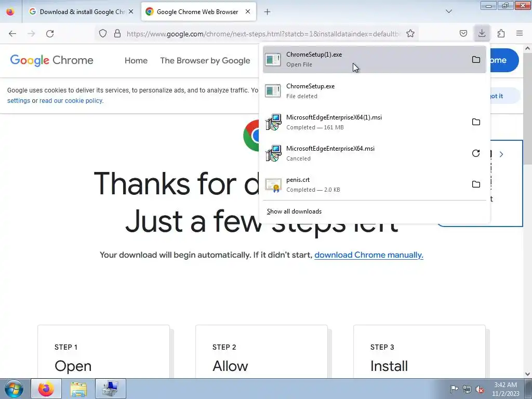
Task: Open the Firefox hamburger menu
Action: pyautogui.click(x=520, y=33)
